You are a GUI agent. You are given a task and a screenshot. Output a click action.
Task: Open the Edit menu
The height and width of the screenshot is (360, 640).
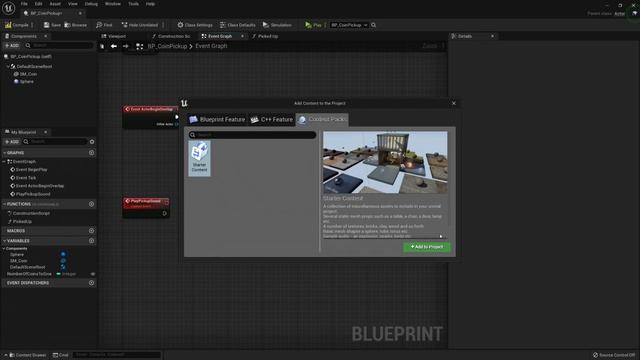tap(38, 4)
